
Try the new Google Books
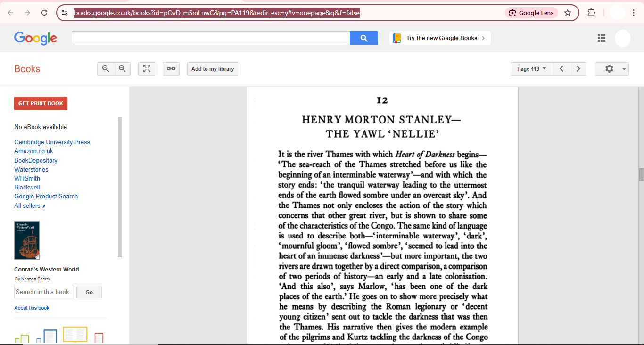(x=440, y=38)
